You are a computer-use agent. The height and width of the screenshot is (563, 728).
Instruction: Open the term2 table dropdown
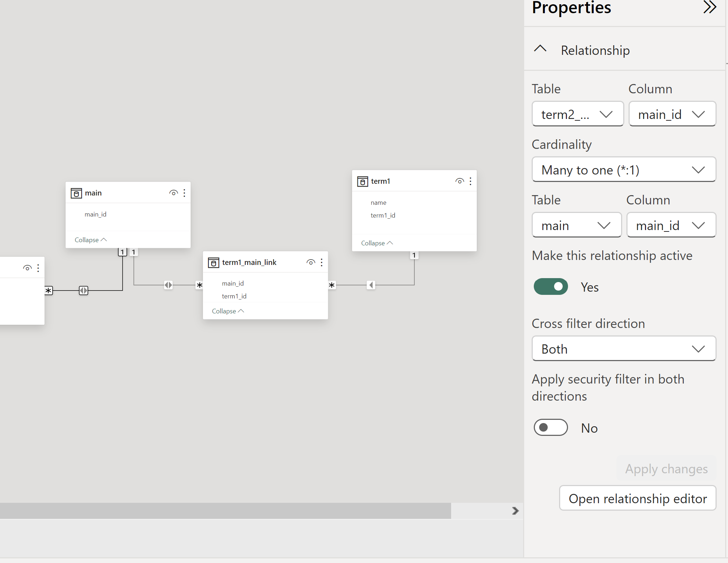click(578, 114)
